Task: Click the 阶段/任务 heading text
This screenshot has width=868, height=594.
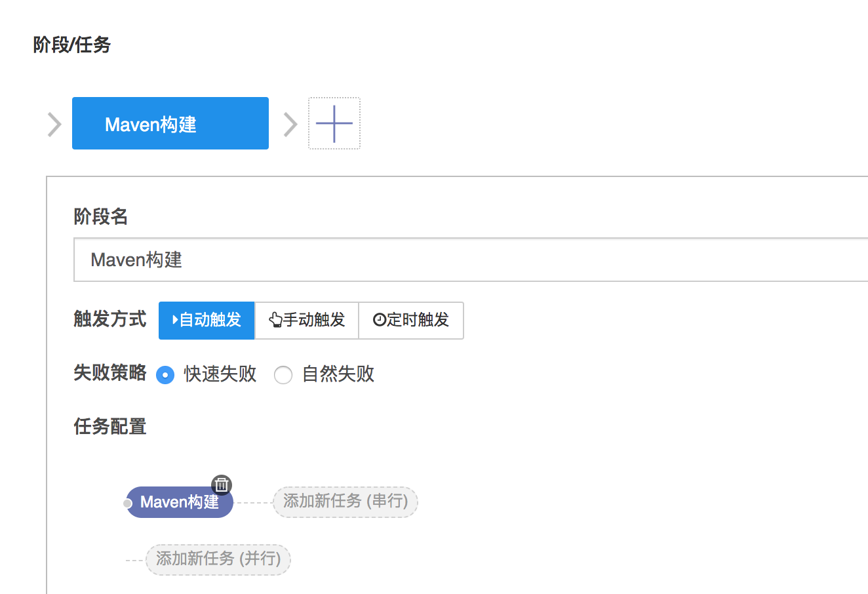Action: pyautogui.click(x=72, y=45)
